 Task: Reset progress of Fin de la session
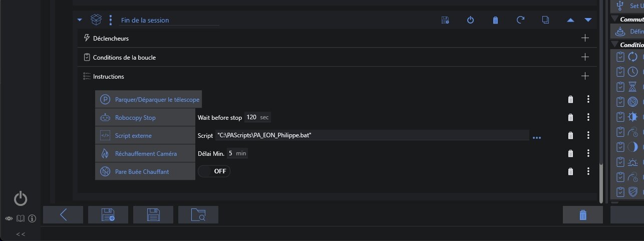[520, 20]
